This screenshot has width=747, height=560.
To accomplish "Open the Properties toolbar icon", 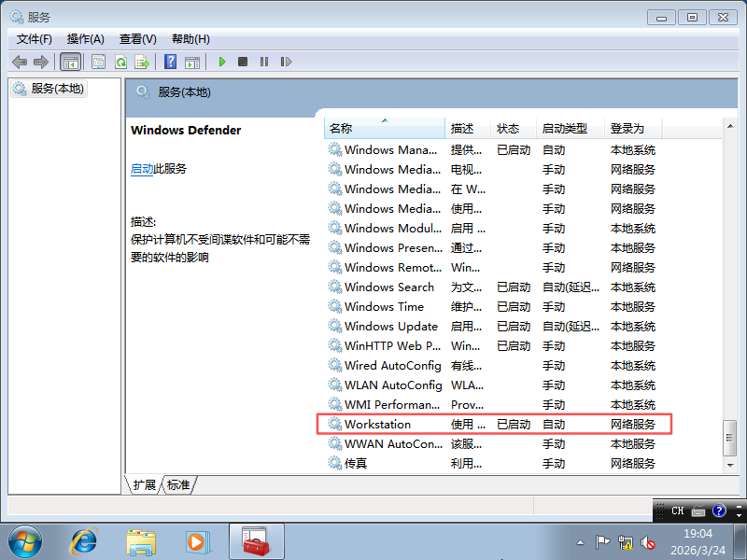I will (x=99, y=62).
